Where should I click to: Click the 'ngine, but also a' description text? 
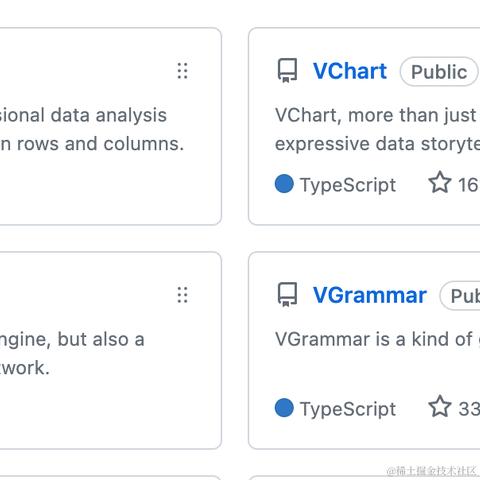(x=72, y=340)
